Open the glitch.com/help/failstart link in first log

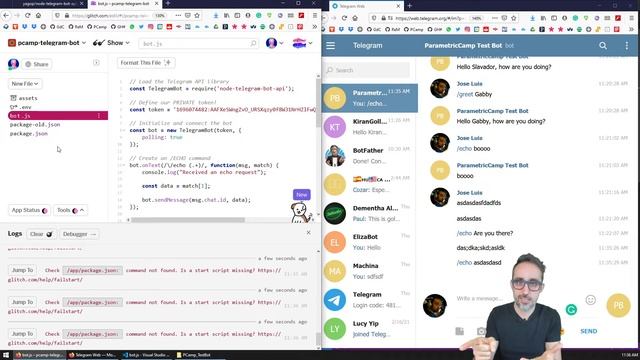click(x=45, y=280)
